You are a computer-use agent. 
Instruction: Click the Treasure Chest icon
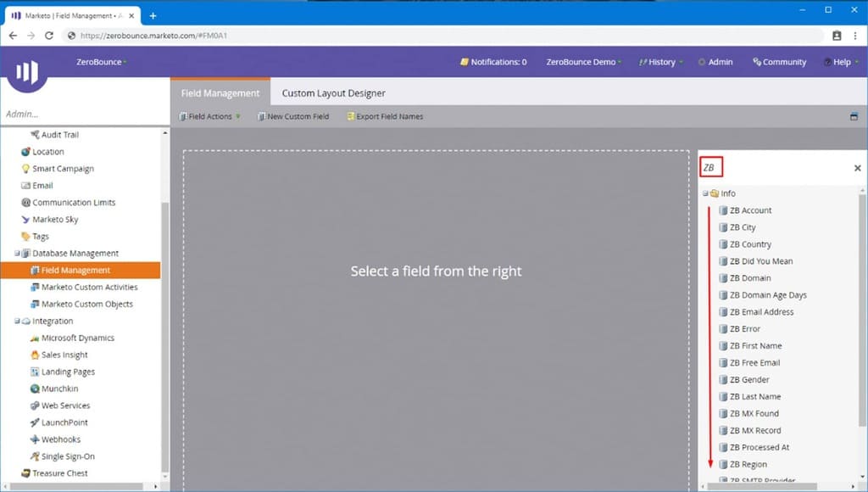[25, 473]
